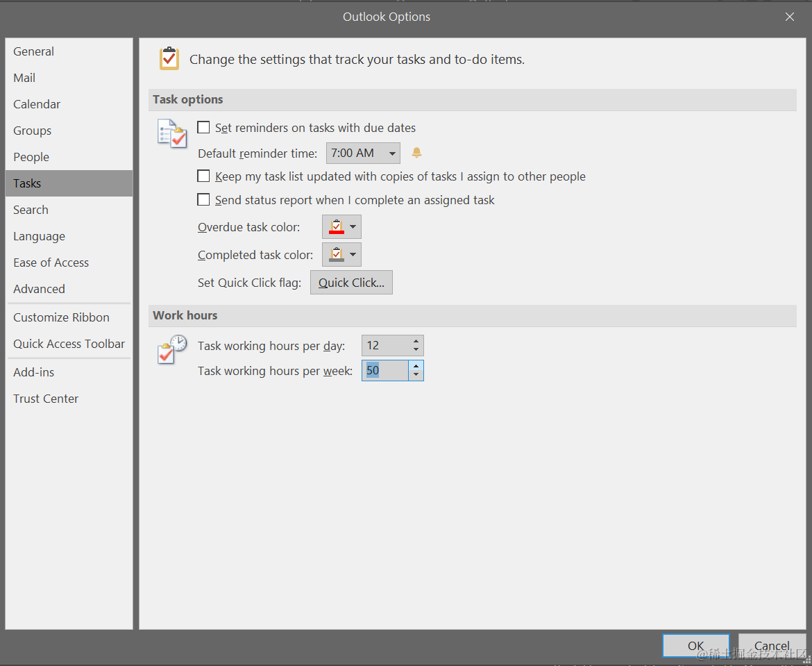Click the Work hours clock icon
The height and width of the screenshot is (666, 812).
[171, 349]
